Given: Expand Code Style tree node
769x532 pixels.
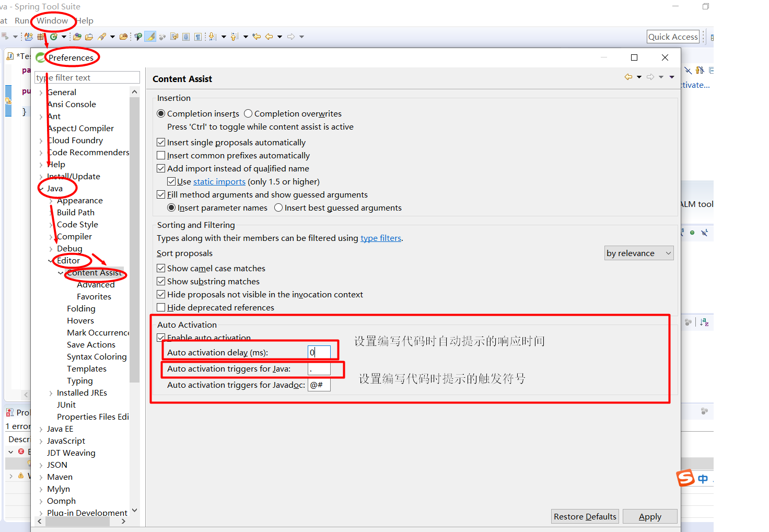Looking at the screenshot, I should click(51, 225).
